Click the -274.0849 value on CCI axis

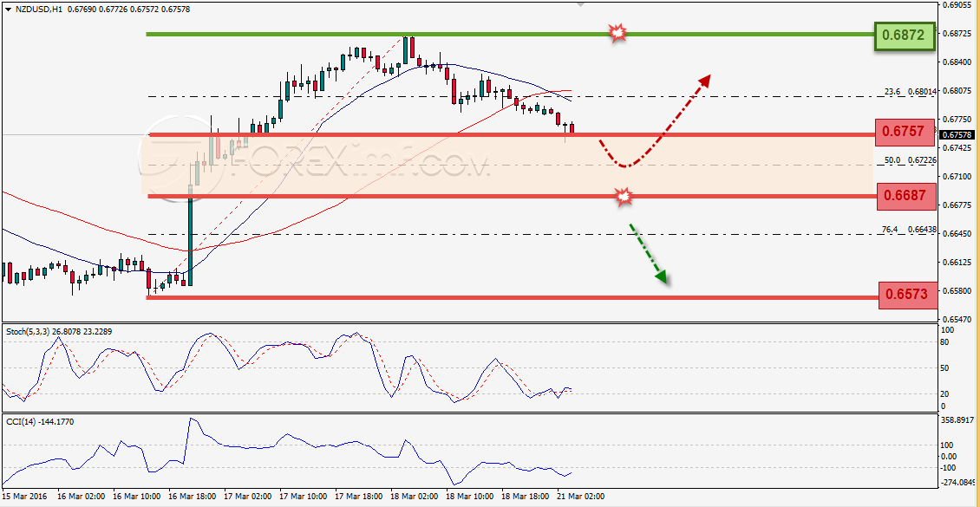[957, 481]
